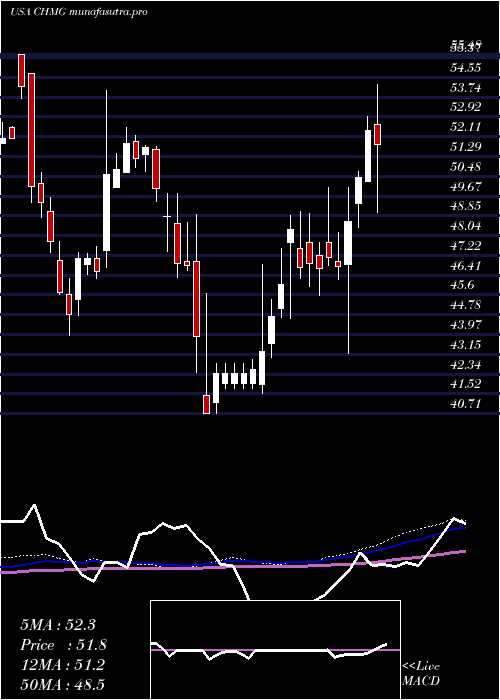Viewport: 500px width, 700px height.
Task: Open the Live MACD inset chart panel
Action: tap(275, 650)
